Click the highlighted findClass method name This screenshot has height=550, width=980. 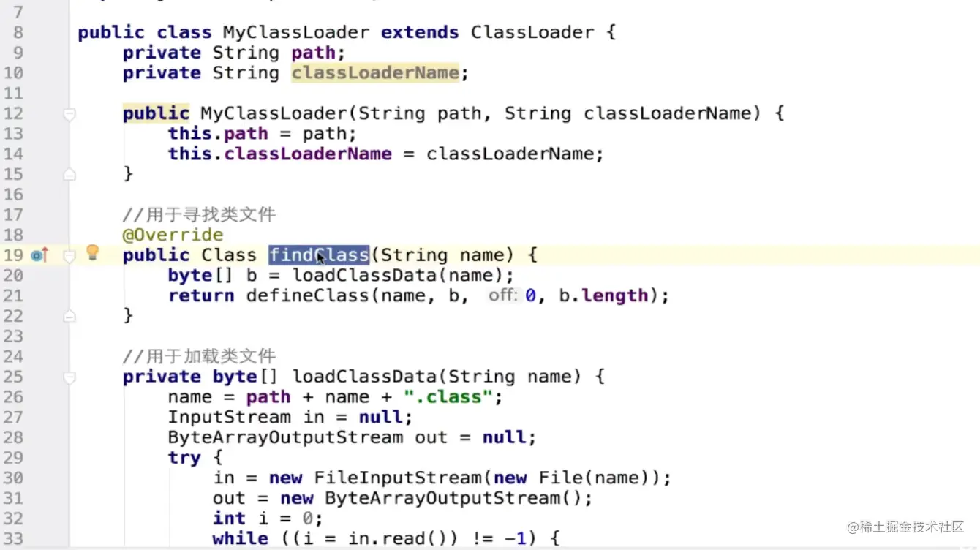319,255
